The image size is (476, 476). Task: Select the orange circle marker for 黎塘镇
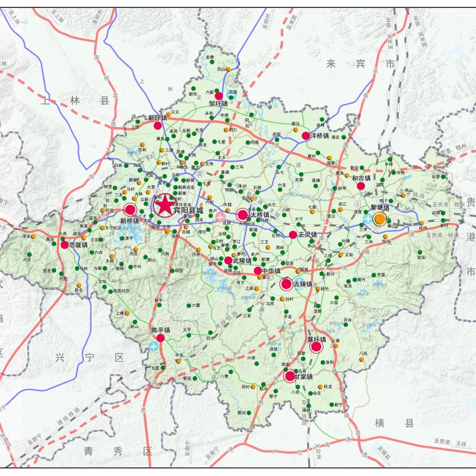pyautogui.click(x=380, y=219)
